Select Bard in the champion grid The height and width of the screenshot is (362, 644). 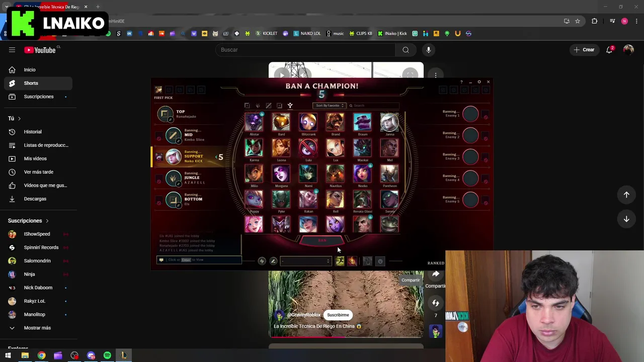(281, 122)
